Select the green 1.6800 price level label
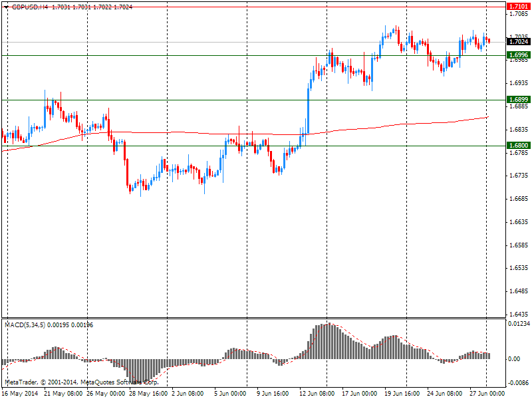532x399 pixels. coord(519,146)
